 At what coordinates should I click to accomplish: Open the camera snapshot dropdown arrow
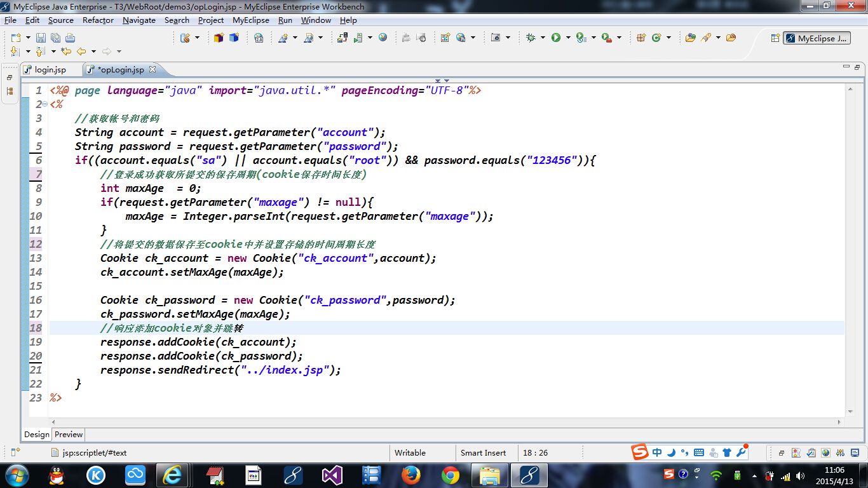click(508, 38)
